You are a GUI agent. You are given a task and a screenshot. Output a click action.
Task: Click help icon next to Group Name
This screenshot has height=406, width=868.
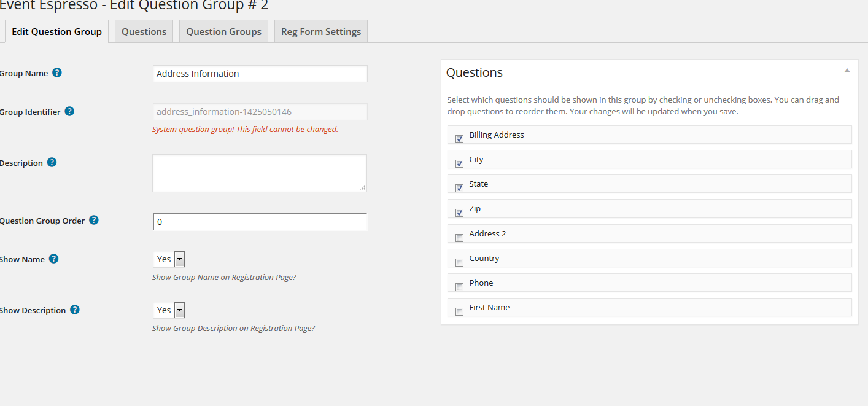(57, 72)
